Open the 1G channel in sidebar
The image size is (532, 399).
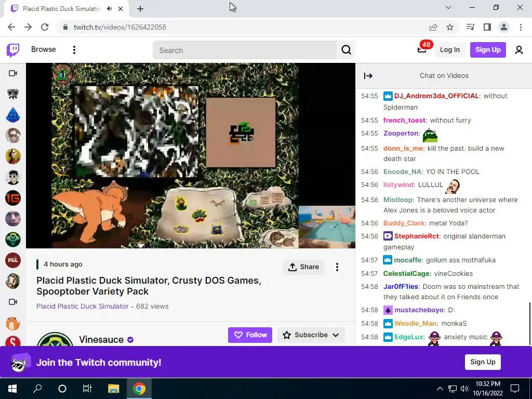click(13, 198)
